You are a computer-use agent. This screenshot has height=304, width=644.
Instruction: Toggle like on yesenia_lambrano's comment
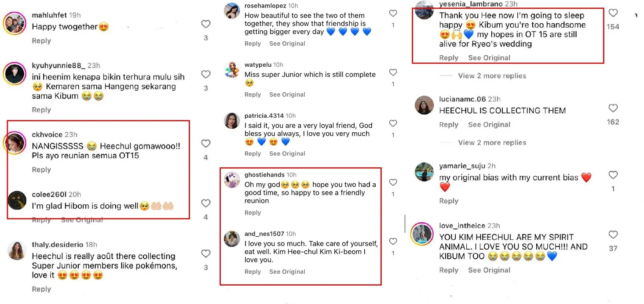coord(613,13)
